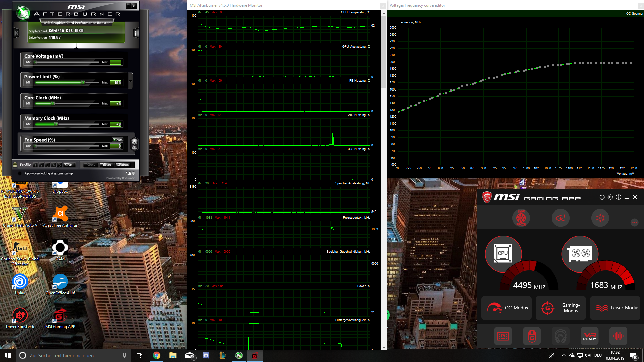Toggle the Zero Frozr fan mode
This screenshot has height=362, width=644.
click(521, 218)
